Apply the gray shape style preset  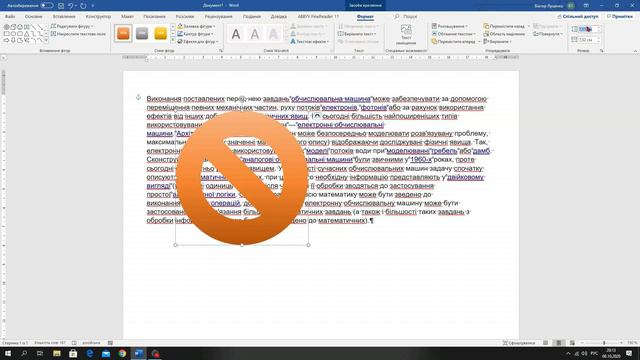(142, 33)
